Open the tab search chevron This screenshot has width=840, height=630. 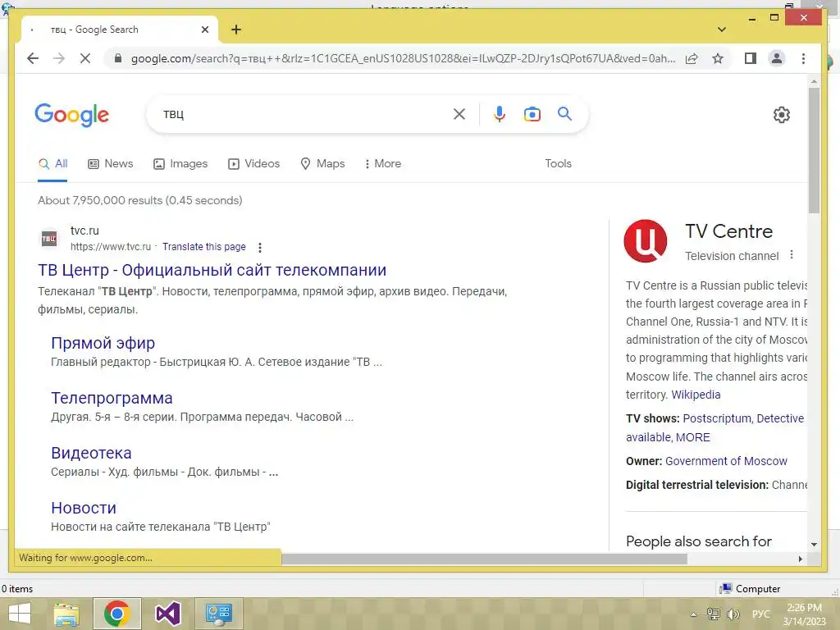(722, 30)
